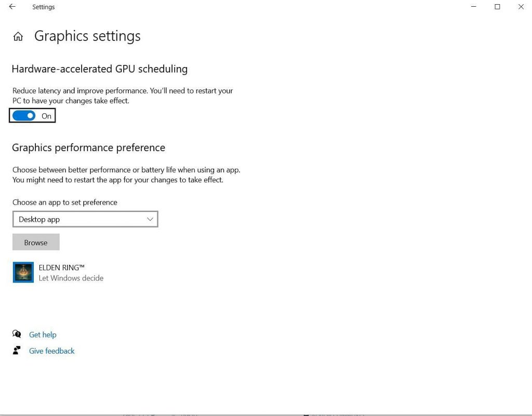Open the Get help link
Viewport: 532px width, 416px height.
[43, 334]
